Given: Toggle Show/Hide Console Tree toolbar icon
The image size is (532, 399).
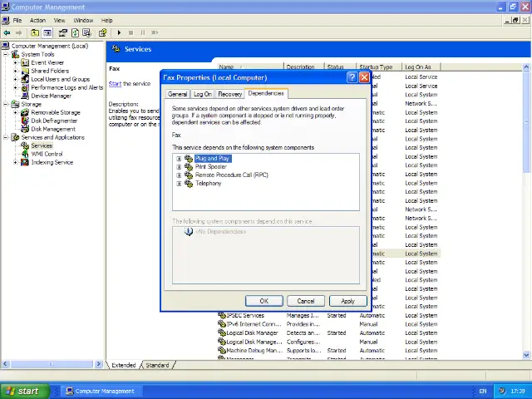Looking at the screenshot, I should point(47,33).
